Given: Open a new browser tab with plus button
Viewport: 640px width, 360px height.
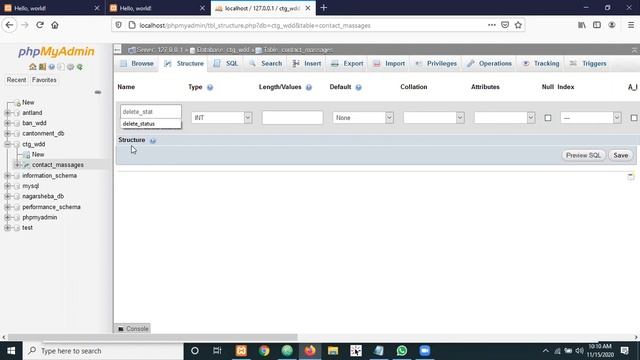Looking at the screenshot, I should (x=324, y=8).
